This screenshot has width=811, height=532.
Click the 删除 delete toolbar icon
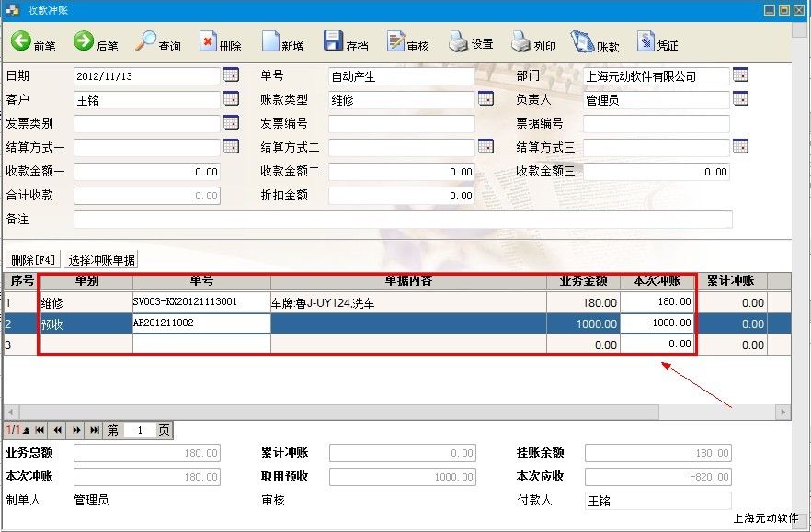point(209,41)
